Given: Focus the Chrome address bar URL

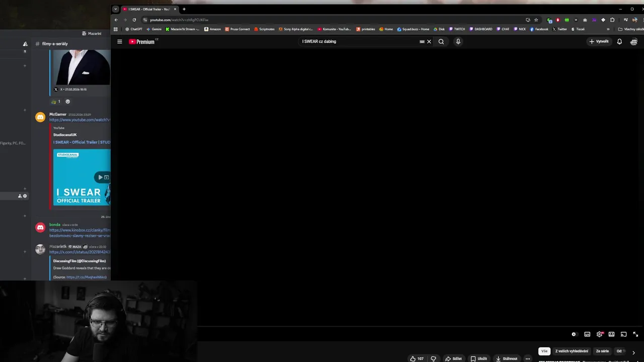Looking at the screenshot, I should click(x=179, y=20).
